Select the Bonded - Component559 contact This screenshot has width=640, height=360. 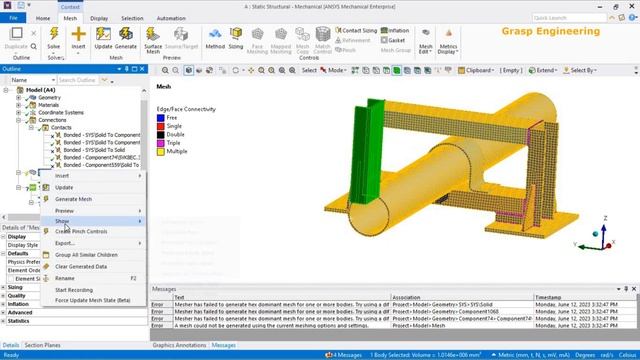coord(101,165)
